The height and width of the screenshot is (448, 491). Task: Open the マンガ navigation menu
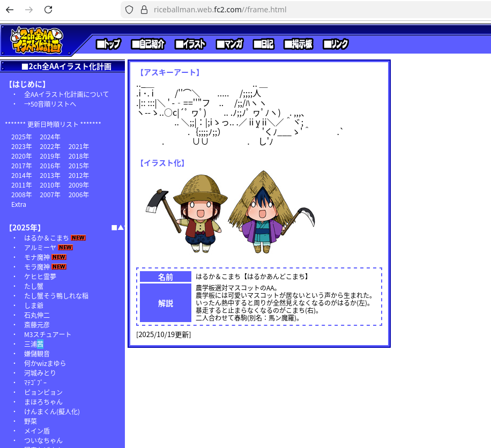pyautogui.click(x=229, y=44)
